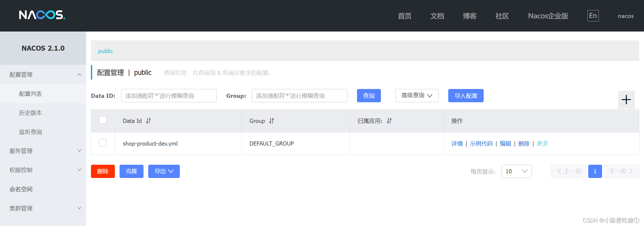
Task: Expand the 集群管理 sidebar section
Action: [x=43, y=208]
